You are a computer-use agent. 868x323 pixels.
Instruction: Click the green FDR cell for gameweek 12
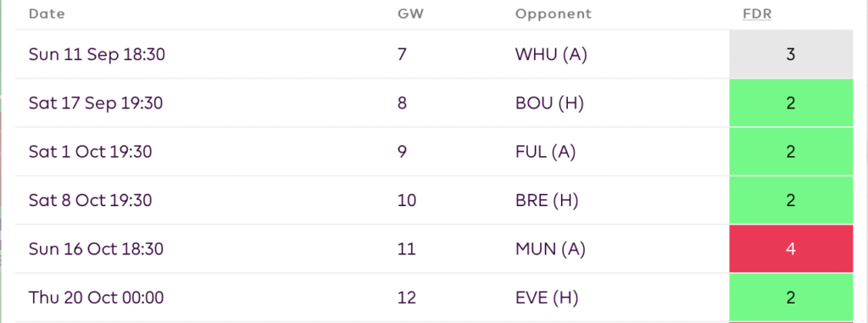tap(791, 298)
